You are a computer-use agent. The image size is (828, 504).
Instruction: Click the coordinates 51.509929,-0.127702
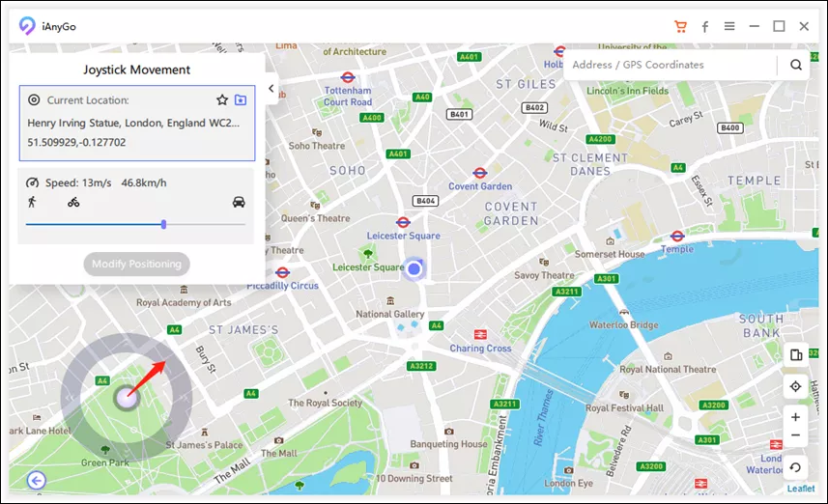pyautogui.click(x=76, y=142)
